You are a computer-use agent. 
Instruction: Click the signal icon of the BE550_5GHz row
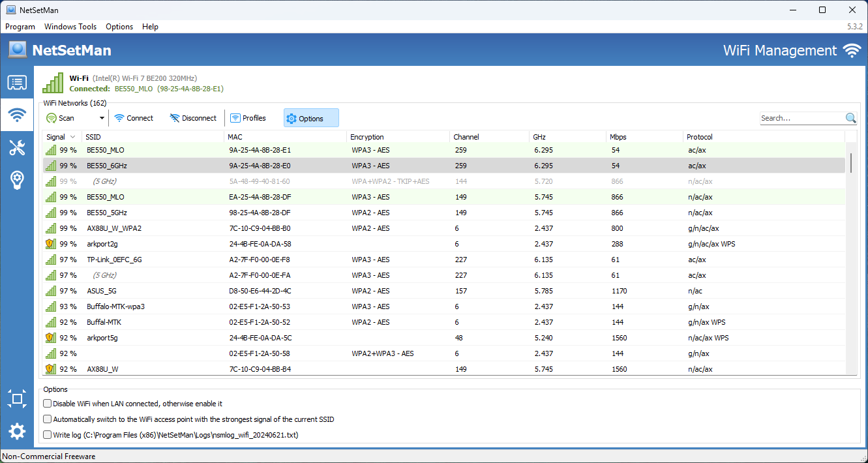click(50, 213)
